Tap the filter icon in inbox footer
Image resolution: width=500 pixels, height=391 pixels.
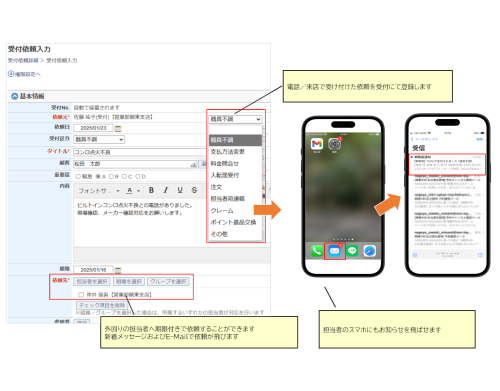414,255
